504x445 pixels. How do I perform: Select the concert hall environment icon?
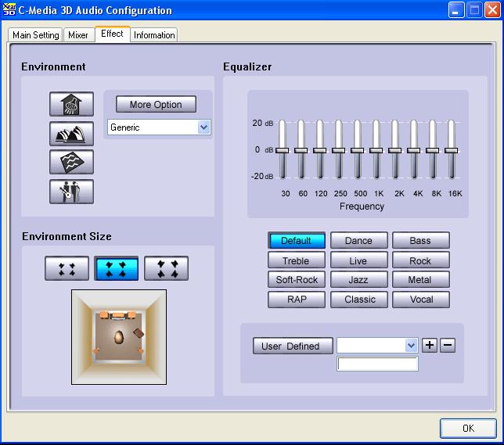click(x=72, y=134)
